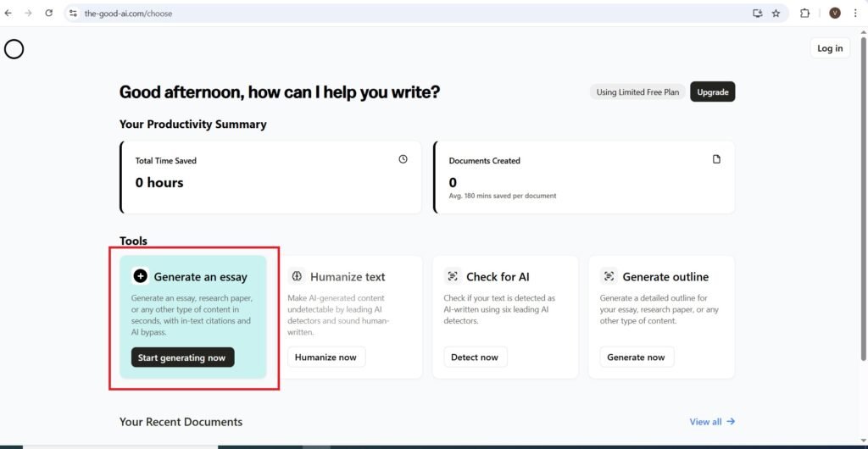Click the Generate now button
Screen dimensions: 868x449
click(636, 358)
